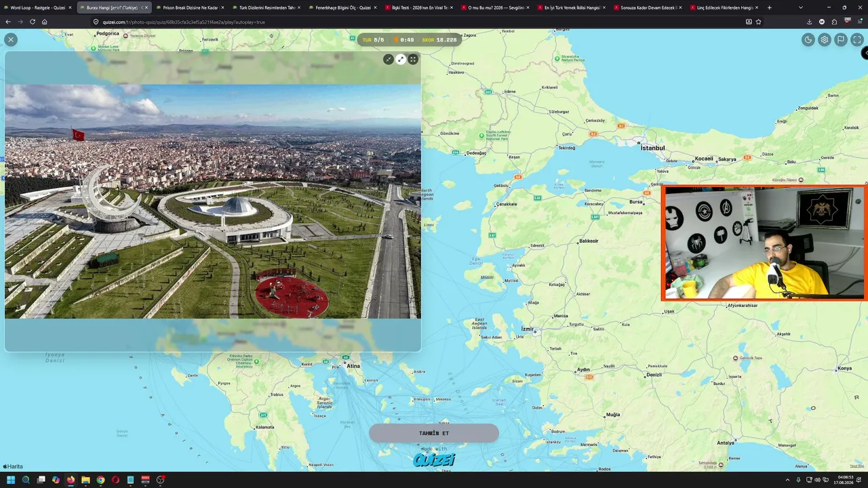Switch to the Word Loop - Rastgele tab
Viewport: 868px width, 488px height.
pos(37,7)
